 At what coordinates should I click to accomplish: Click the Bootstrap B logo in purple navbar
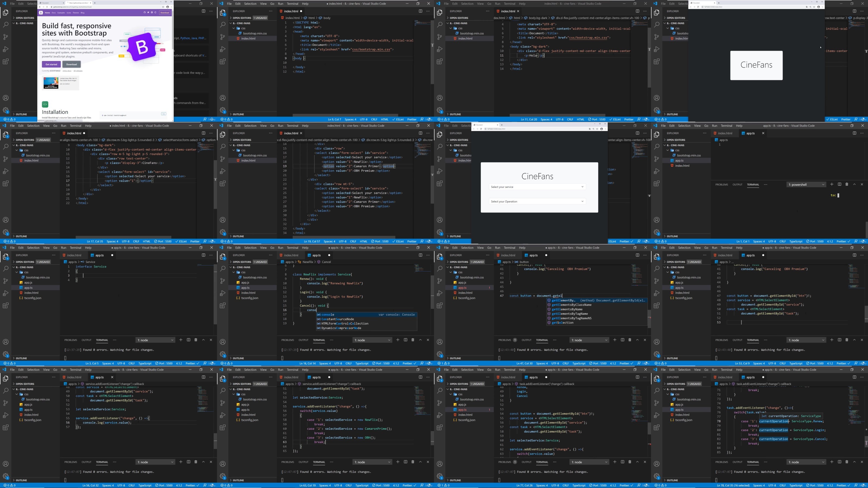41,13
